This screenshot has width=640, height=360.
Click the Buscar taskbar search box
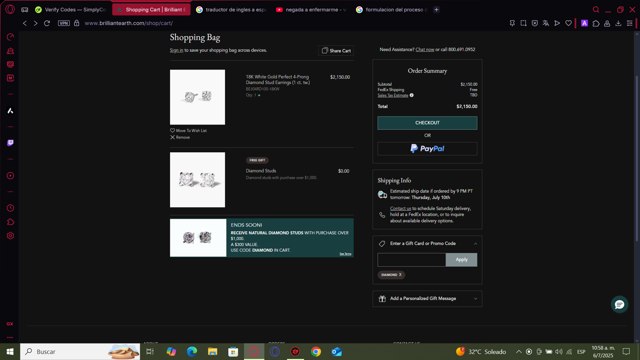[x=80, y=351]
